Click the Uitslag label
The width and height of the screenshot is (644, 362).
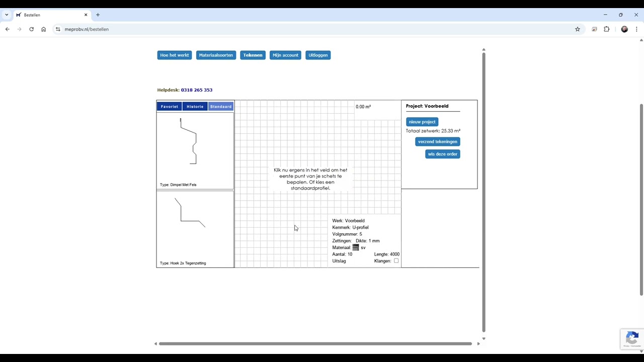point(339,261)
